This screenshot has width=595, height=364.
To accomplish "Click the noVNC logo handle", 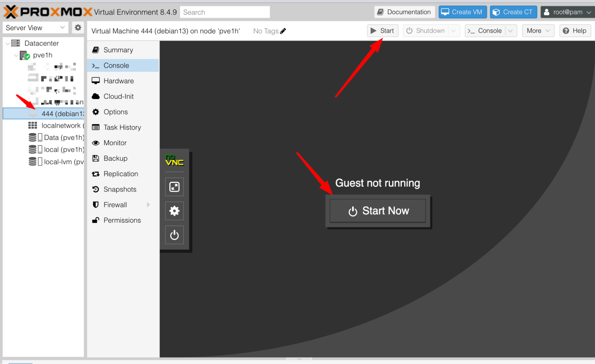I will (x=174, y=160).
